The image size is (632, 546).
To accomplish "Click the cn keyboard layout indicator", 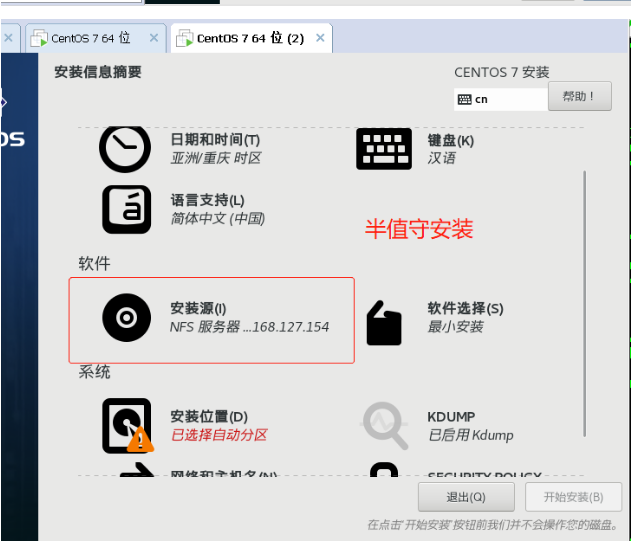I will pos(501,100).
